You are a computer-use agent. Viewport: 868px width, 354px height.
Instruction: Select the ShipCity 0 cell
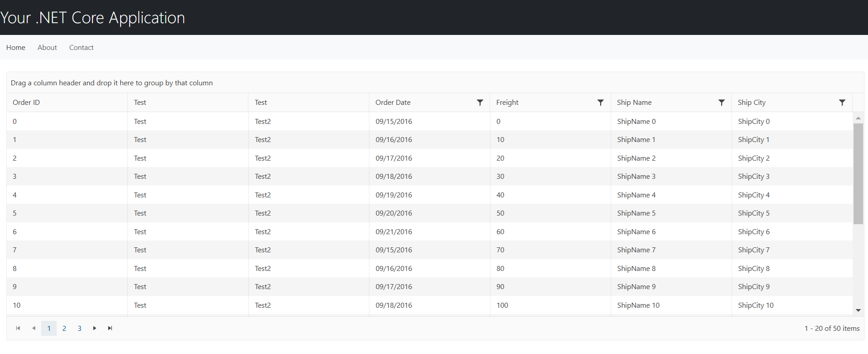[792, 121]
